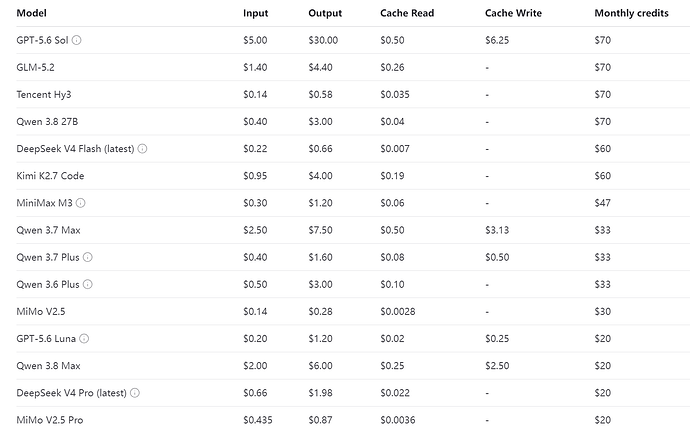Select the Output column header
Image resolution: width=690 pixels, height=435 pixels.
click(325, 13)
